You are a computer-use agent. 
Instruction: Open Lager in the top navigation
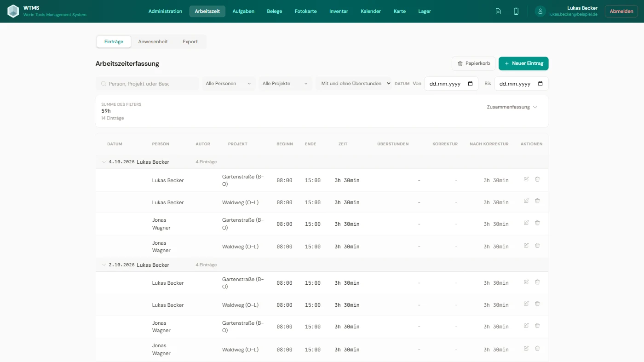click(x=425, y=11)
